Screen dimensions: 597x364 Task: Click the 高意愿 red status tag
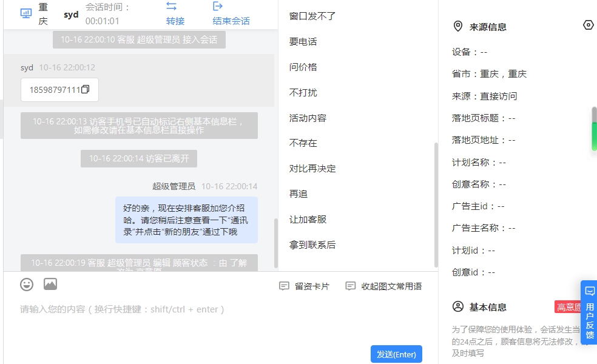(x=568, y=307)
